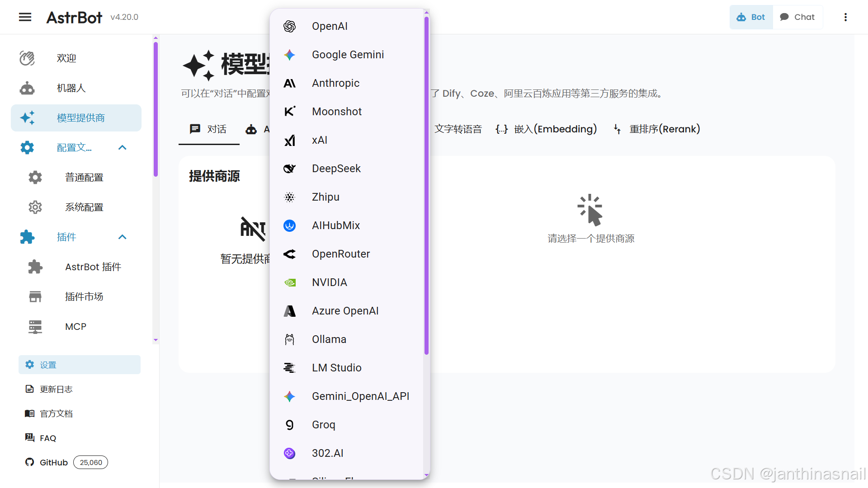Click the Gemini_OpenAI_API star icon
The width and height of the screenshot is (868, 488).
coord(290,396)
